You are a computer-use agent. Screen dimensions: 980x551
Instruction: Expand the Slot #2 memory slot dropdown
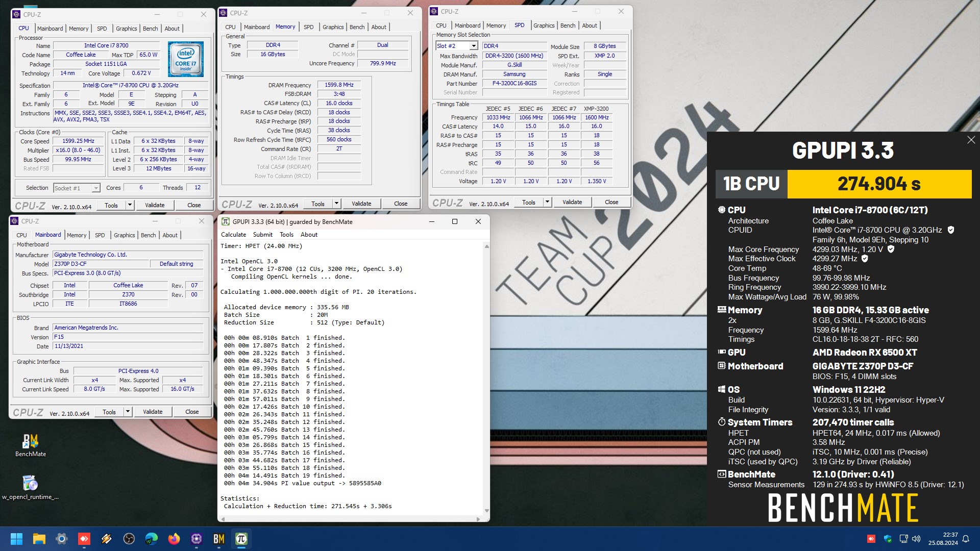(x=474, y=46)
